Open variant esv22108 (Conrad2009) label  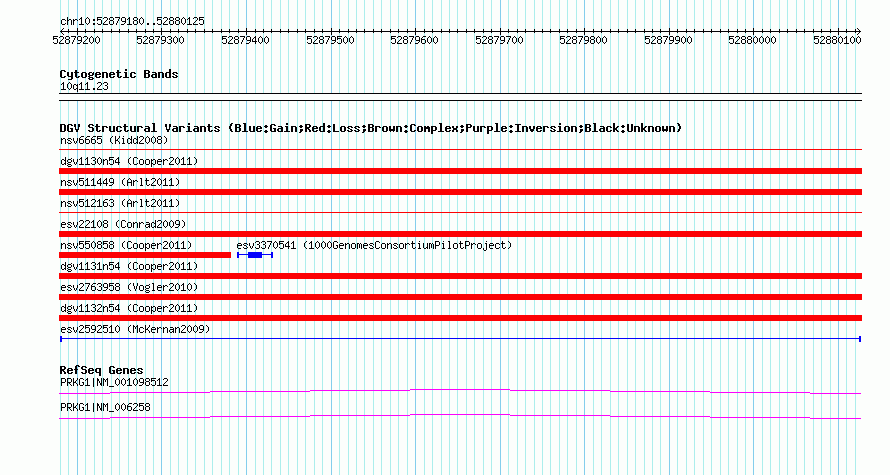click(x=123, y=224)
